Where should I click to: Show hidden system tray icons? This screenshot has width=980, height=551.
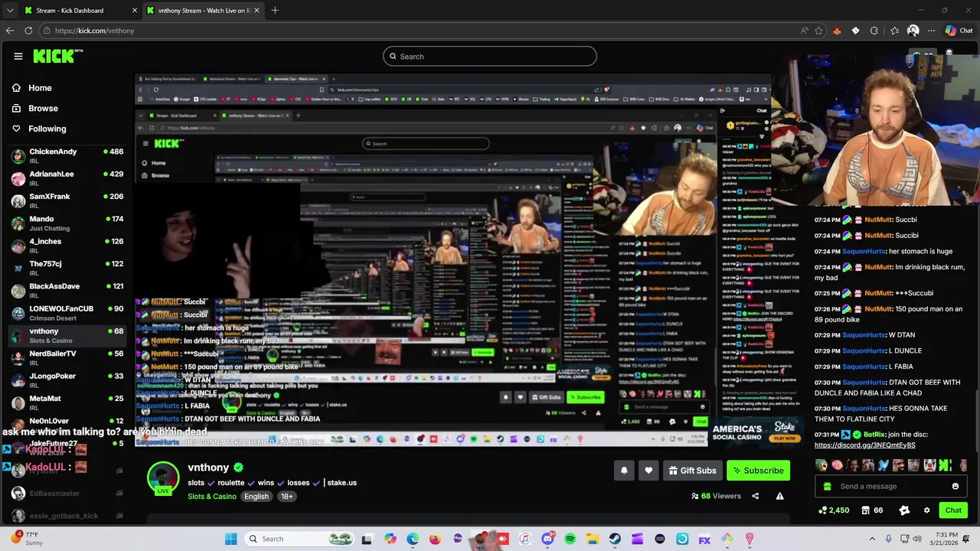point(872,539)
